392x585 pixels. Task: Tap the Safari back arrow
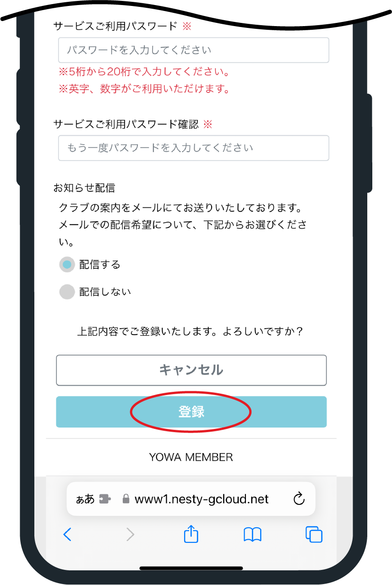pyautogui.click(x=67, y=534)
